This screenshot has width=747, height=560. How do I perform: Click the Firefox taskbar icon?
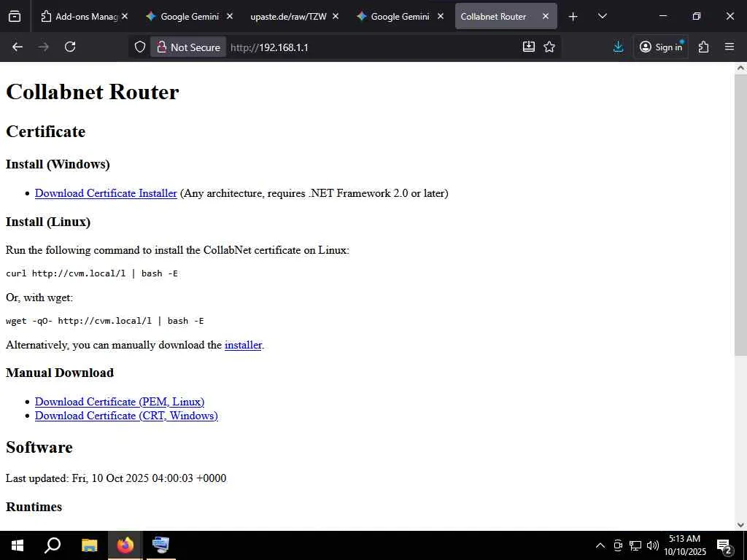pyautogui.click(x=125, y=545)
